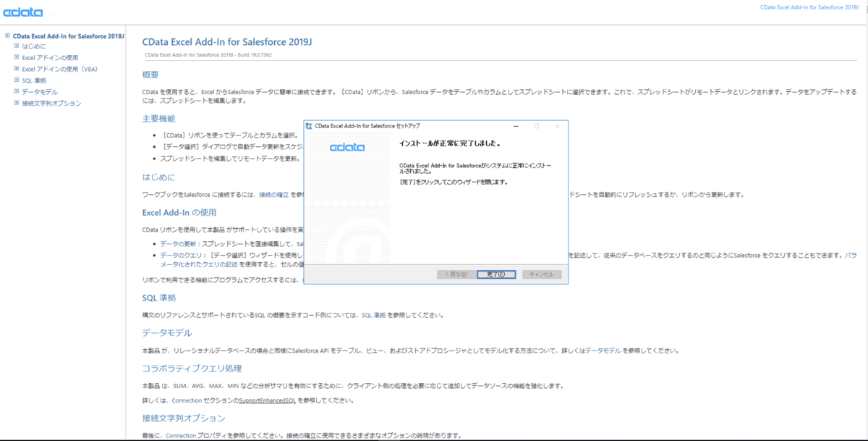Click the cdata logo inside setup dialog
868x441 pixels.
347,147
